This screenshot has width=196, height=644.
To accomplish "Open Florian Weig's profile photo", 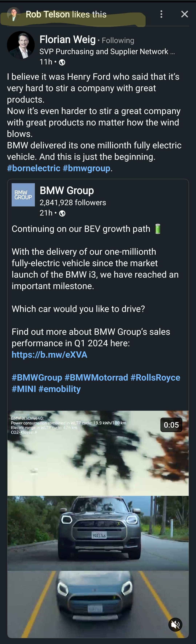I will (x=21, y=45).
